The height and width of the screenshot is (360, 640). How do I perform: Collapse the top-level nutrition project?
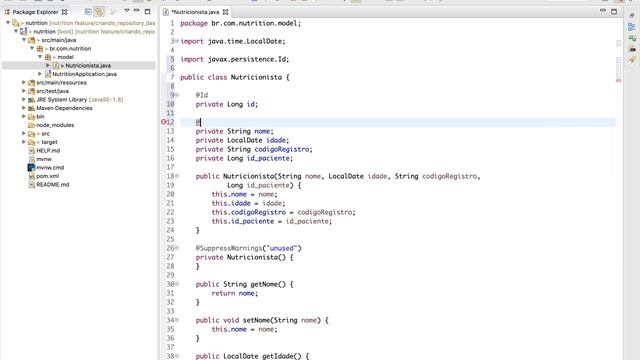pos(8,23)
